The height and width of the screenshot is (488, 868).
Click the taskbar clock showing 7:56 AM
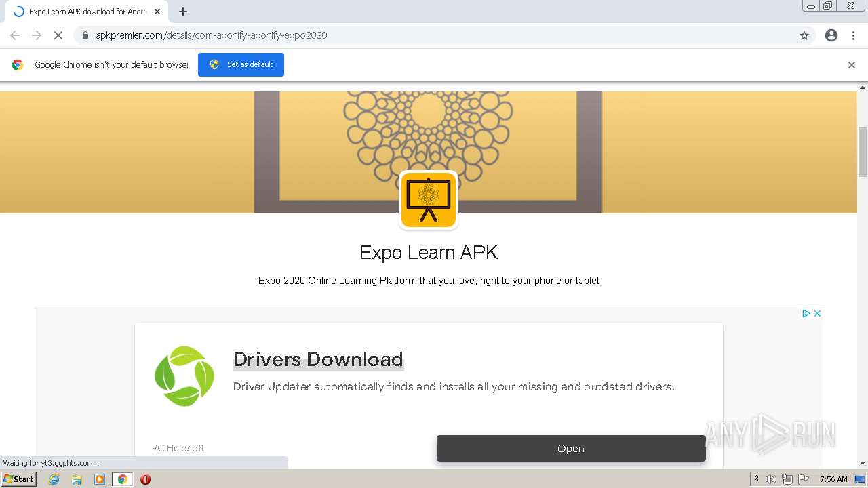tap(833, 479)
